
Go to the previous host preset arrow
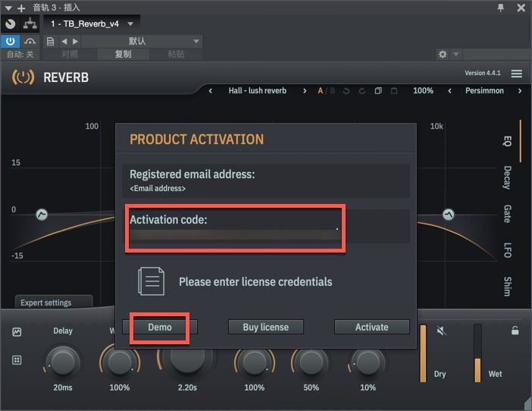click(64, 42)
